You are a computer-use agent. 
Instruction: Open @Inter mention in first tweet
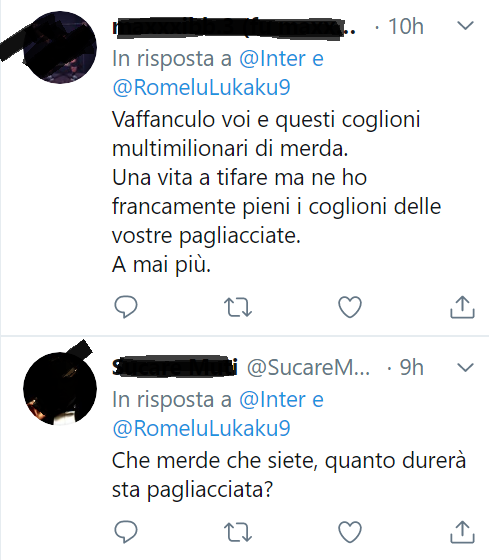[x=273, y=59]
